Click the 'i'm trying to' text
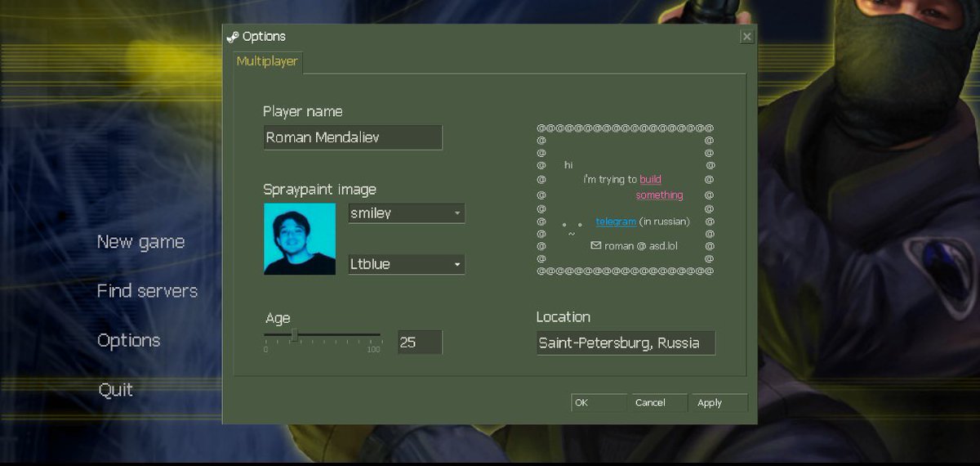Image resolution: width=980 pixels, height=466 pixels. pos(610,180)
